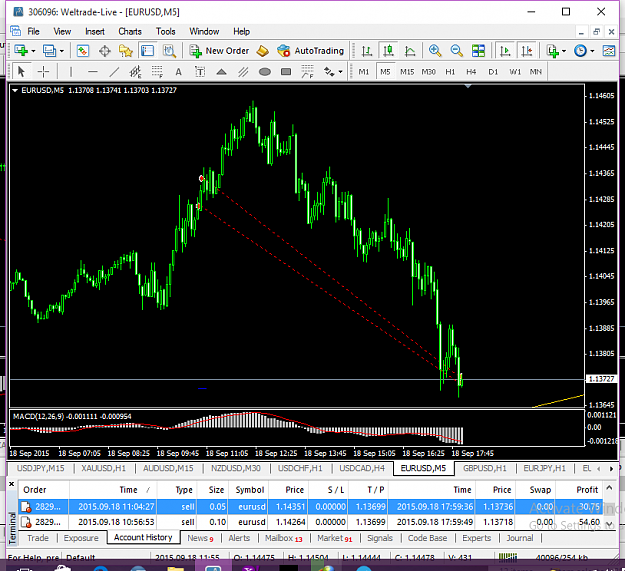625x571 pixels.
Task: Select the H1 timeframe
Action: [x=450, y=72]
